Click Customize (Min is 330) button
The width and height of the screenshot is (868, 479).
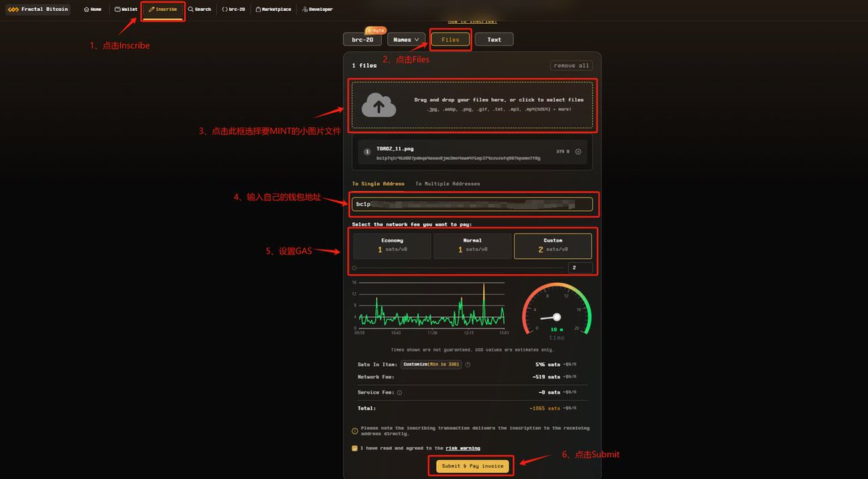point(431,365)
